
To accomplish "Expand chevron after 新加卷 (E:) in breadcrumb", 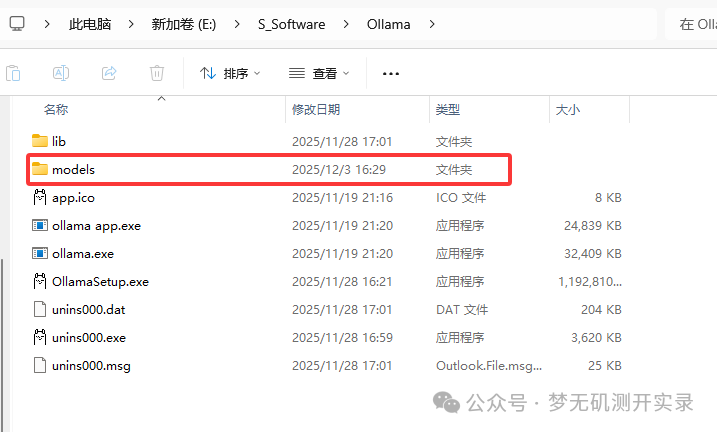I will [236, 24].
